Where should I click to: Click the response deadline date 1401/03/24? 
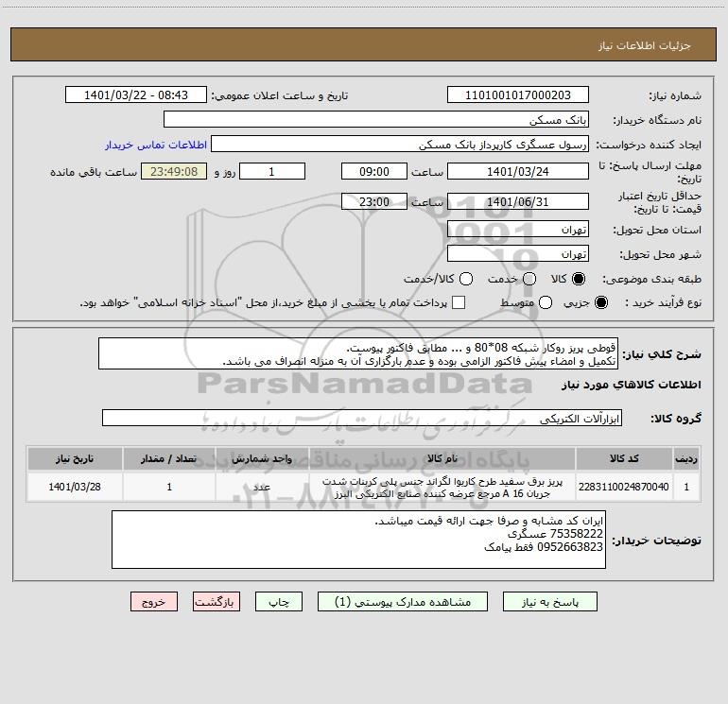[518, 171]
